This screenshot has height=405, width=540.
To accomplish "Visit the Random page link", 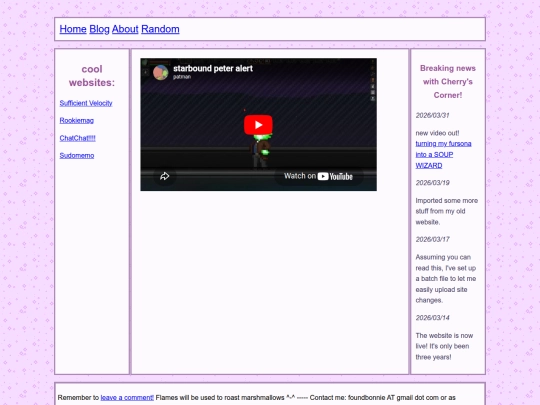I will pyautogui.click(x=160, y=29).
